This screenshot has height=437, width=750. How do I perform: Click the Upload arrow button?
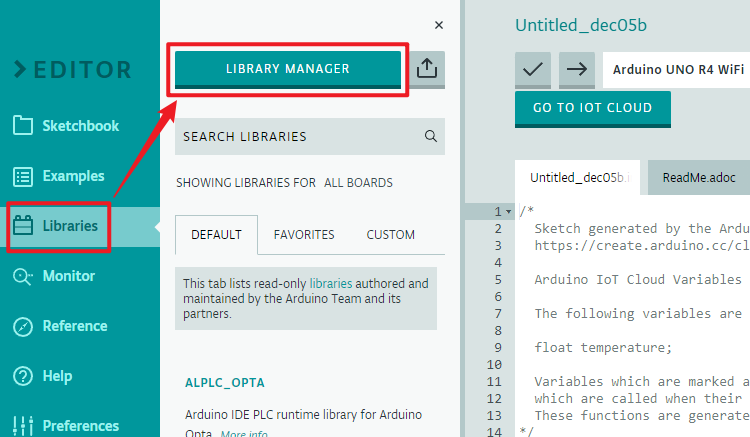click(576, 70)
